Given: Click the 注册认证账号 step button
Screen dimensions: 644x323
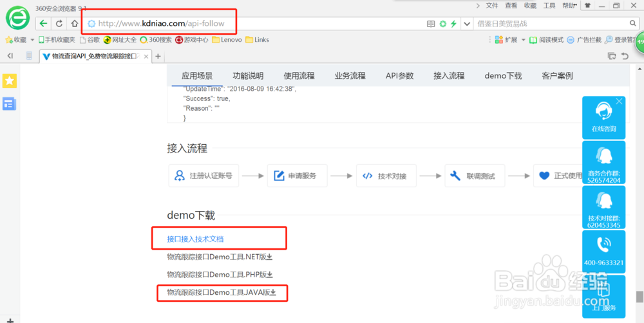Looking at the screenshot, I should point(204,176).
